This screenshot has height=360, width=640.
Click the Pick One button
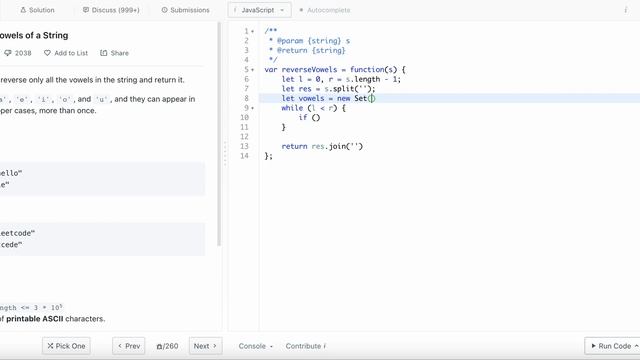tap(66, 346)
